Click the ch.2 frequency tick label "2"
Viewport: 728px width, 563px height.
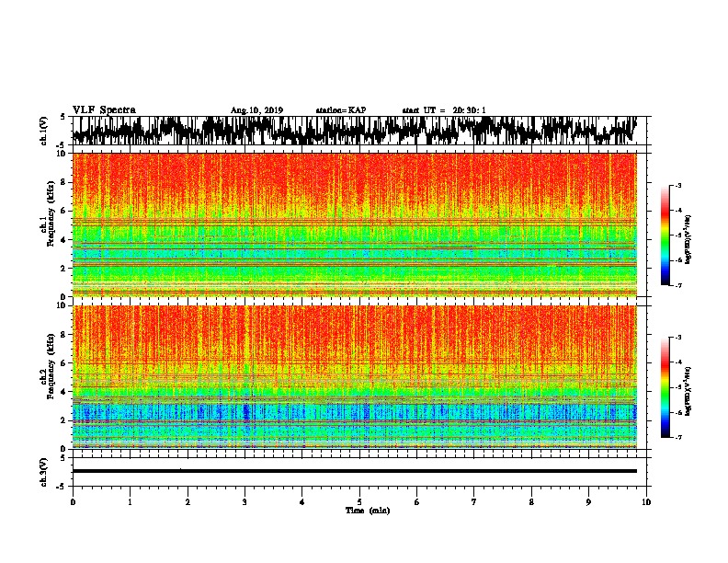63,420
